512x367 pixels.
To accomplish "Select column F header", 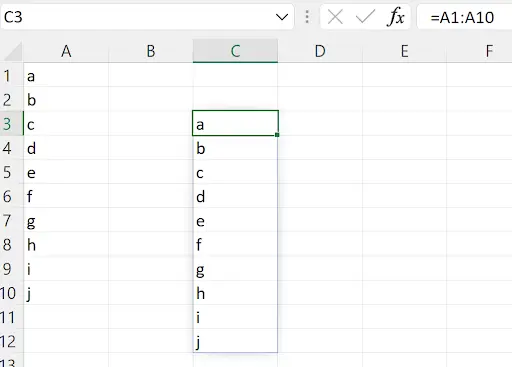I will 479,51.
